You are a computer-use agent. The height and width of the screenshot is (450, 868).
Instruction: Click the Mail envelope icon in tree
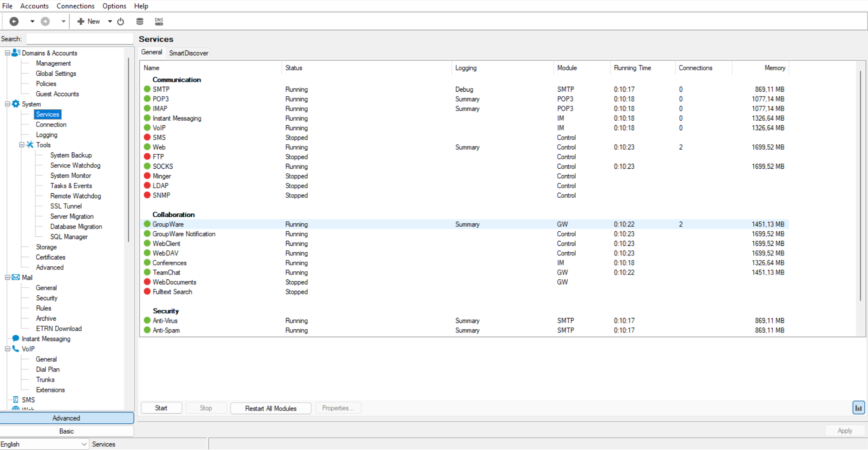16,277
